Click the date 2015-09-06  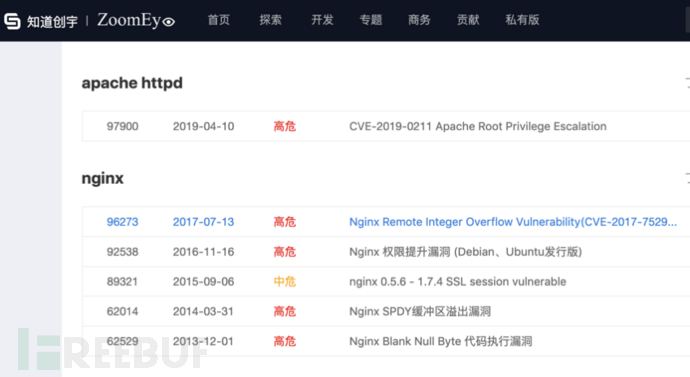[203, 282]
